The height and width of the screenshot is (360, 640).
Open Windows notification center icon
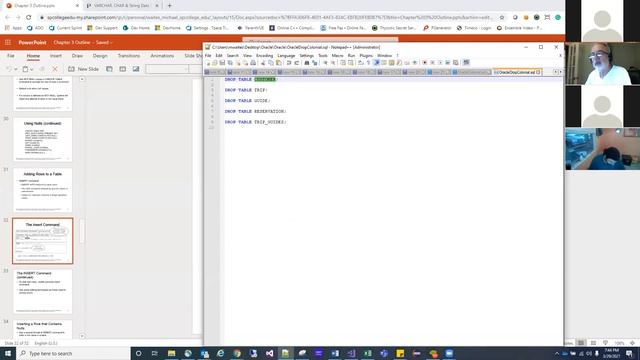(629, 353)
